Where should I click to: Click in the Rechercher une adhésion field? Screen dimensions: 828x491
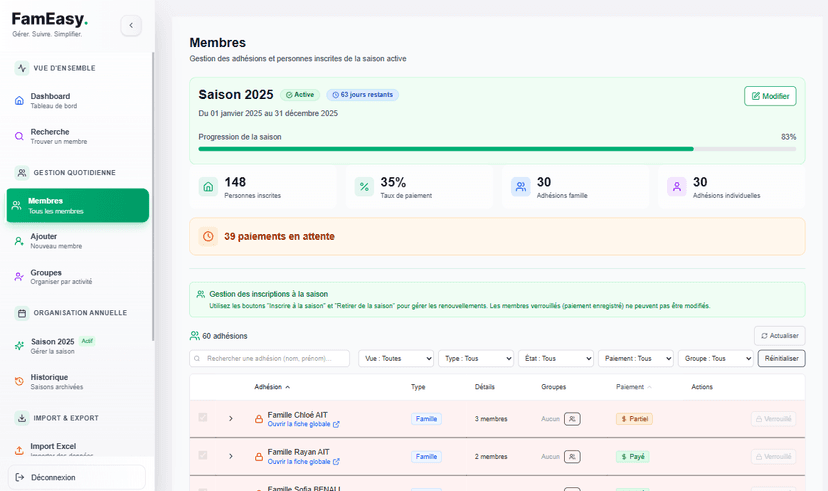click(269, 358)
